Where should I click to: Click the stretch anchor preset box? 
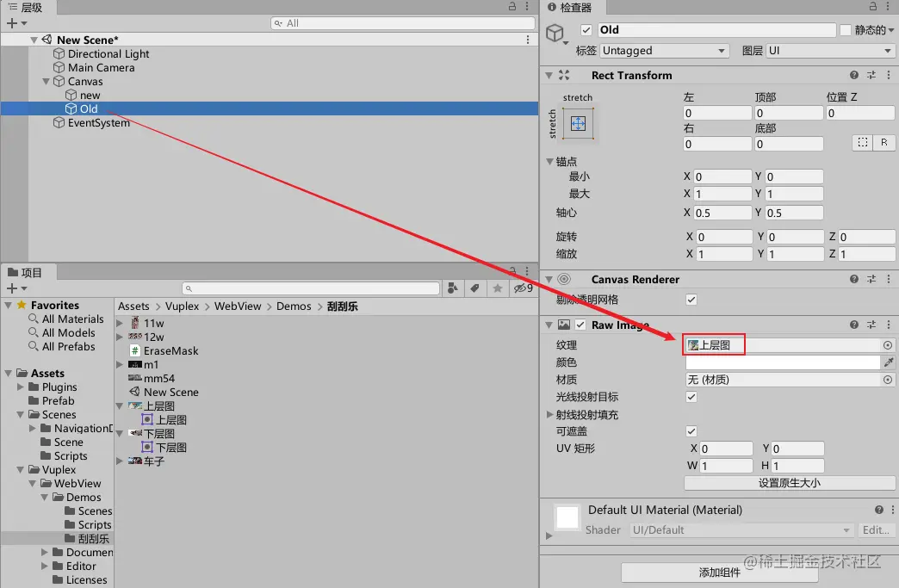click(x=578, y=123)
